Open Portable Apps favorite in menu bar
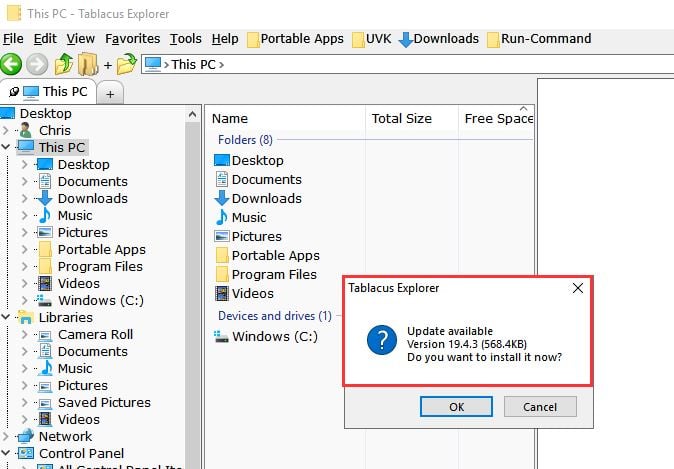Image resolution: width=674 pixels, height=469 pixels. click(x=296, y=39)
